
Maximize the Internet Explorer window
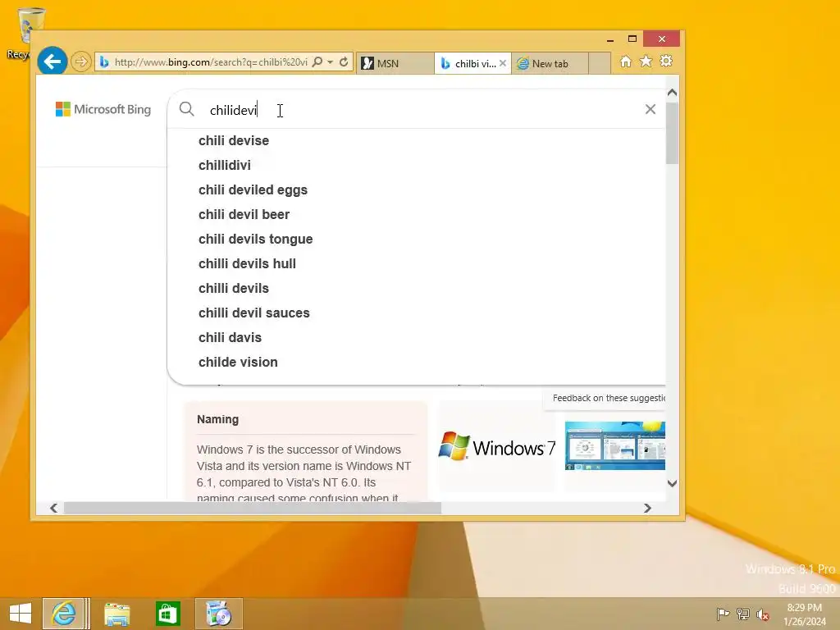tap(632, 39)
